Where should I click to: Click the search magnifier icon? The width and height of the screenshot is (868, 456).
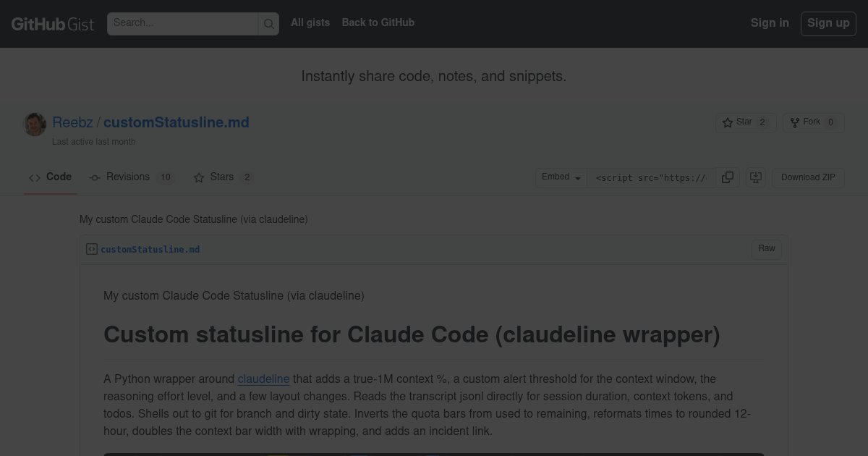[268, 24]
